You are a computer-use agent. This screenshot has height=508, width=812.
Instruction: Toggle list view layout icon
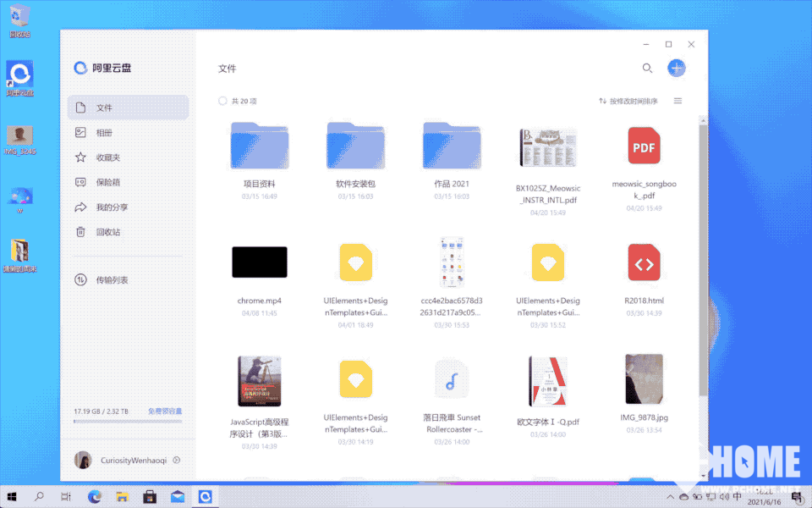tap(678, 101)
